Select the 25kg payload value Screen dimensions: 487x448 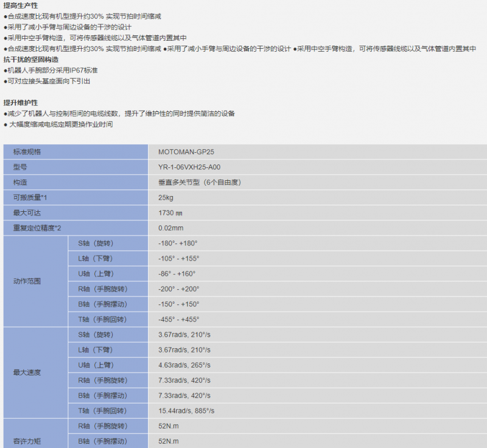166,197
